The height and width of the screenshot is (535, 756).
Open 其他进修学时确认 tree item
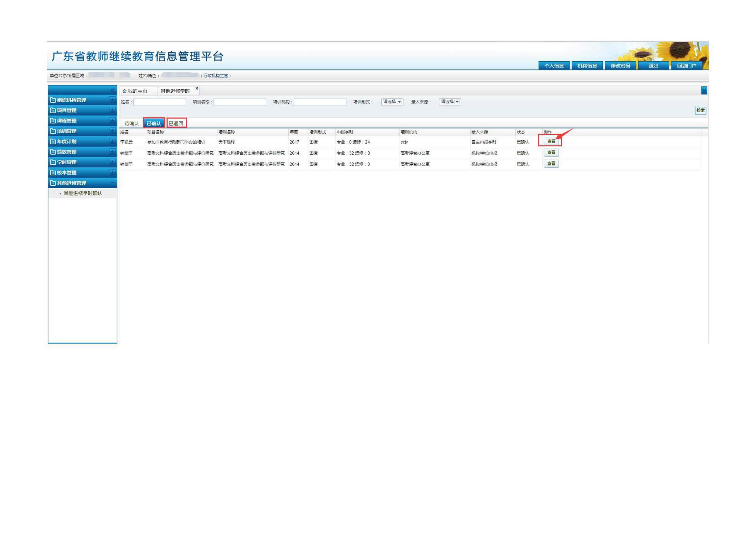click(83, 193)
